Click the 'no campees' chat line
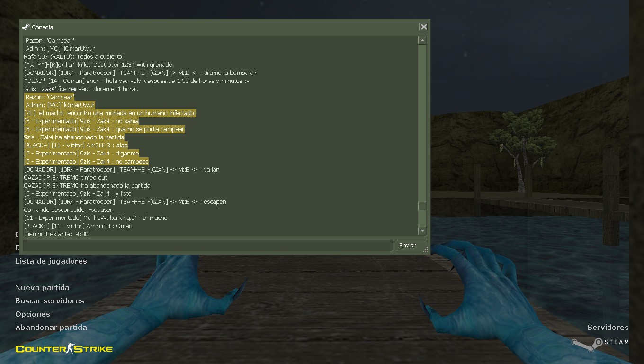Image resolution: width=644 pixels, height=364 pixels. coord(86,162)
